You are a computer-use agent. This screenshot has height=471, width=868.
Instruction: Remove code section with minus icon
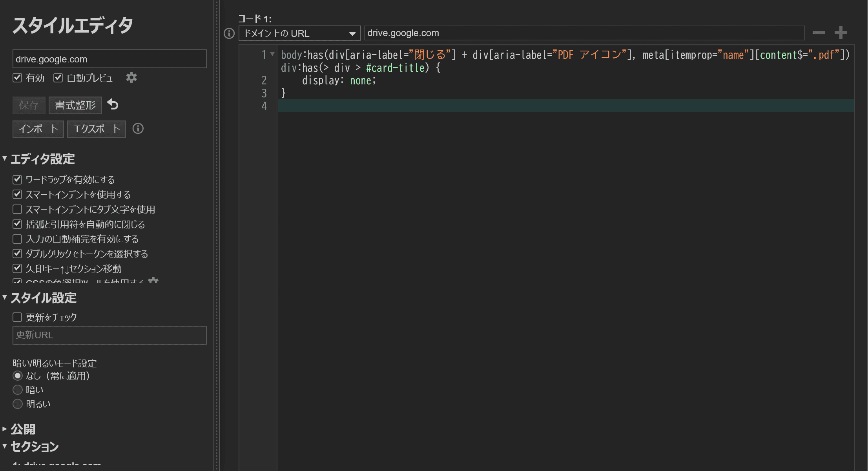[x=819, y=33]
